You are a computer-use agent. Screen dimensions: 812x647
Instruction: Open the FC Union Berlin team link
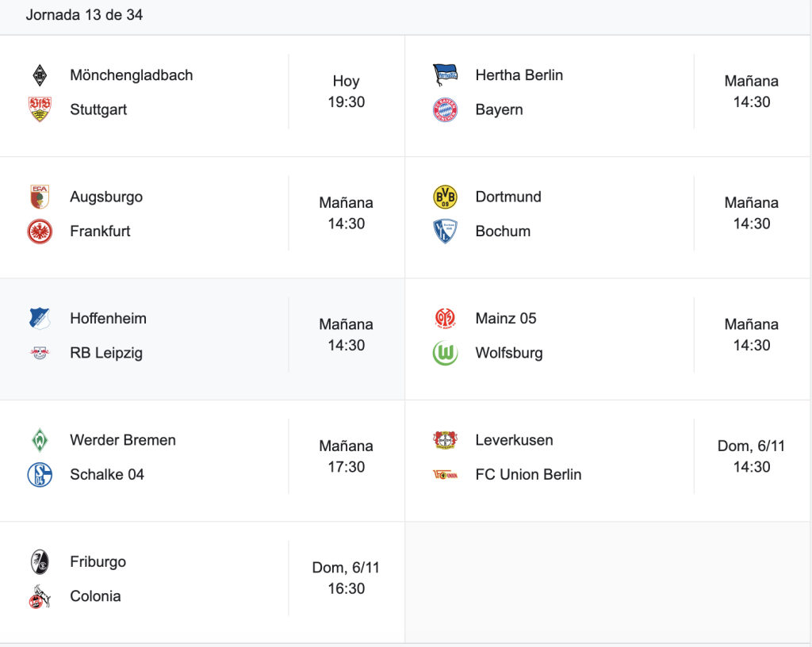(x=528, y=475)
